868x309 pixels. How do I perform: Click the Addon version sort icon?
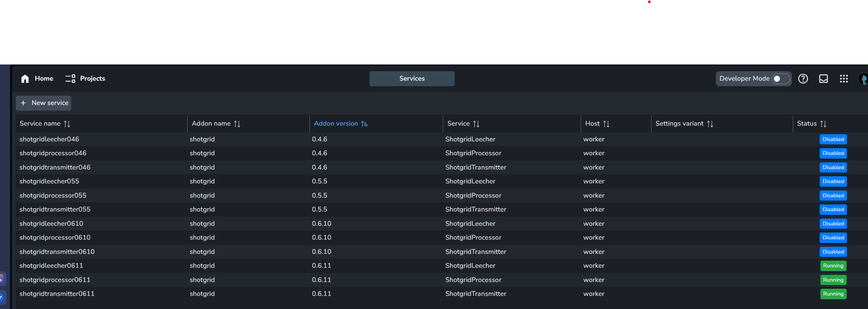point(364,124)
